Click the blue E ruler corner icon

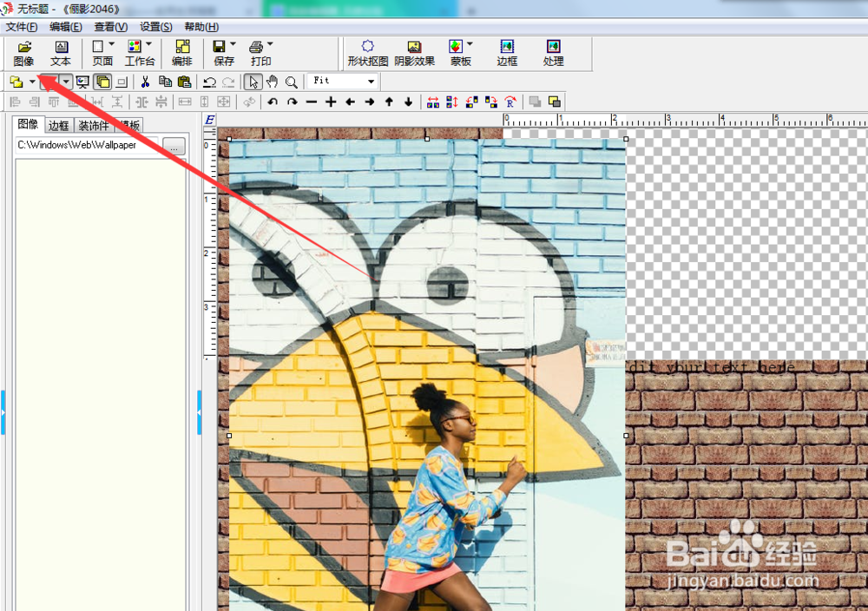[x=210, y=120]
